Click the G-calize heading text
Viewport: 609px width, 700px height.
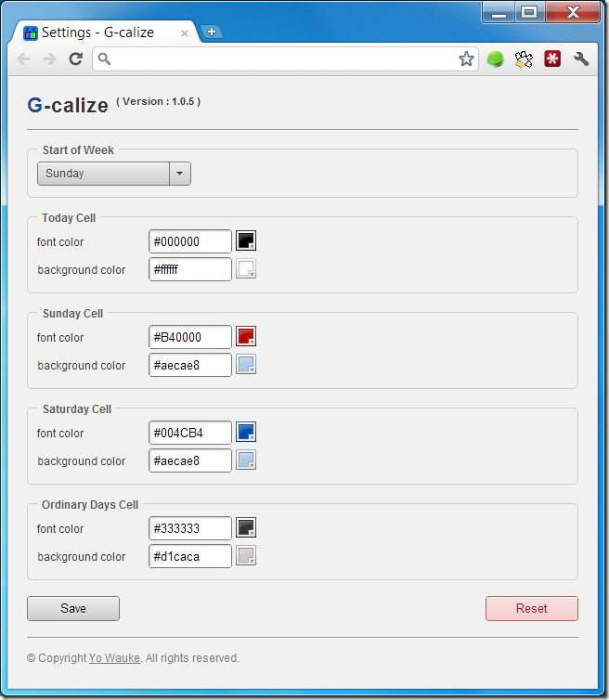68,105
